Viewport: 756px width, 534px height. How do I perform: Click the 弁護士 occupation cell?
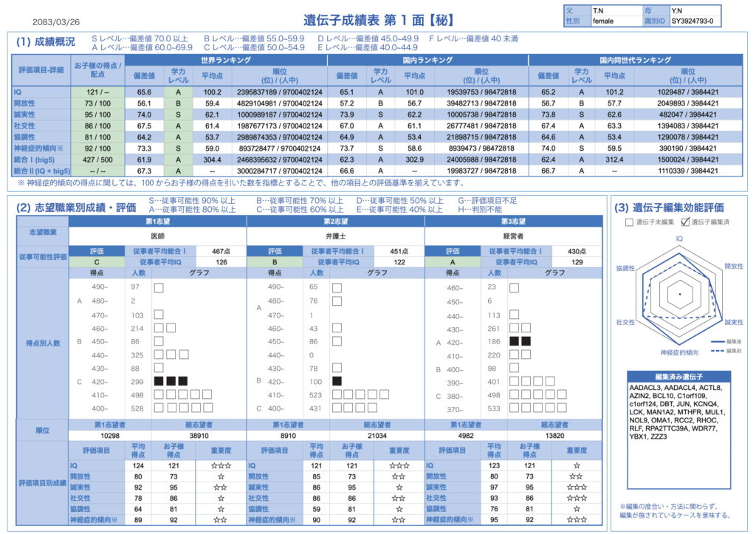click(x=336, y=236)
